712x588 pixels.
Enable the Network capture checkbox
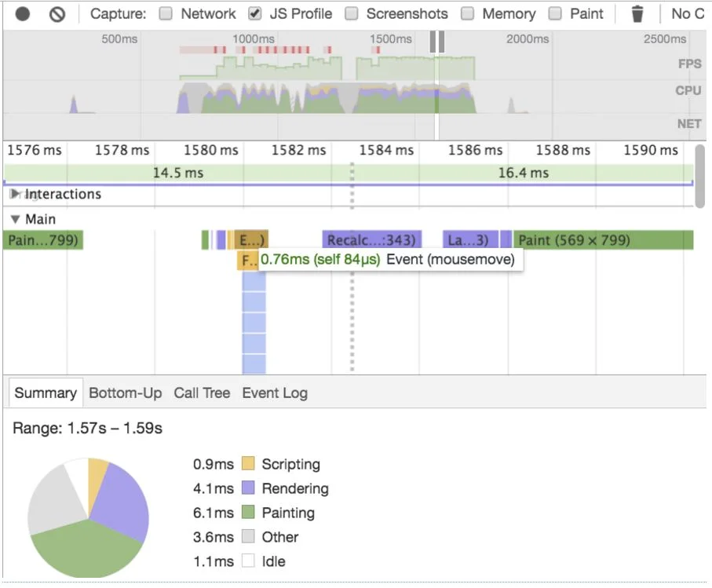click(166, 13)
